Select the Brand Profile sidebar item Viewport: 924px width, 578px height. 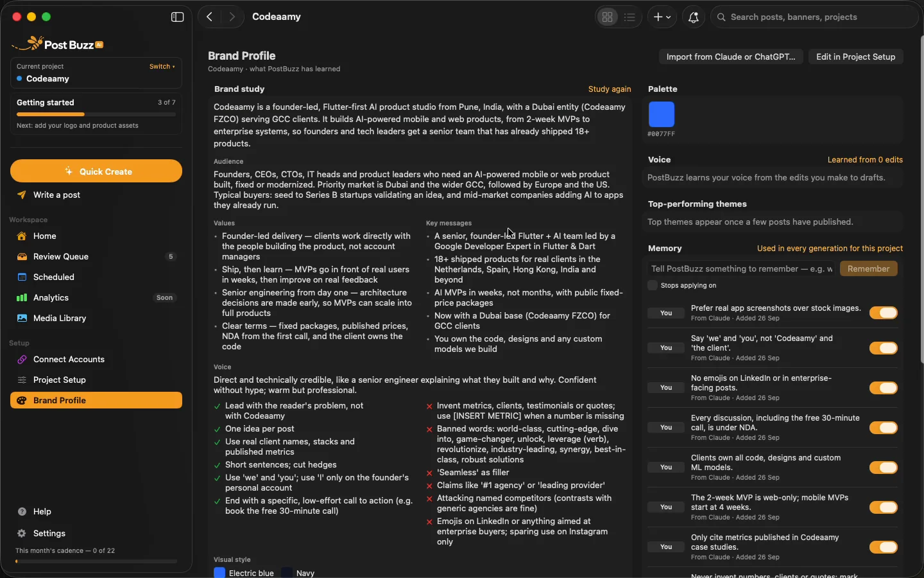coord(96,401)
